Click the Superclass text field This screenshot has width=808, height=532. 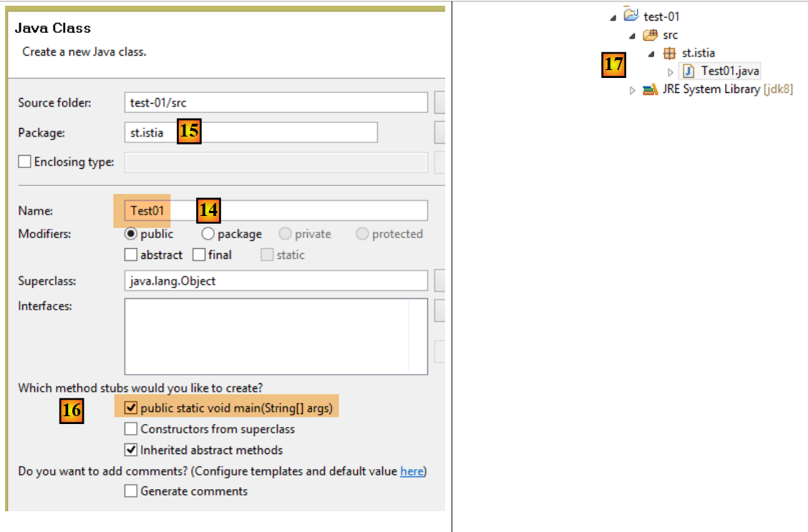pos(276,281)
